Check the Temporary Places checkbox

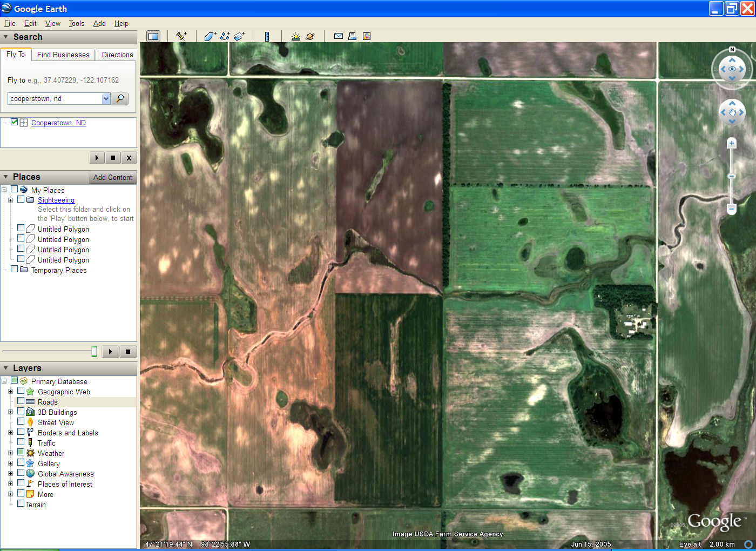coord(14,269)
